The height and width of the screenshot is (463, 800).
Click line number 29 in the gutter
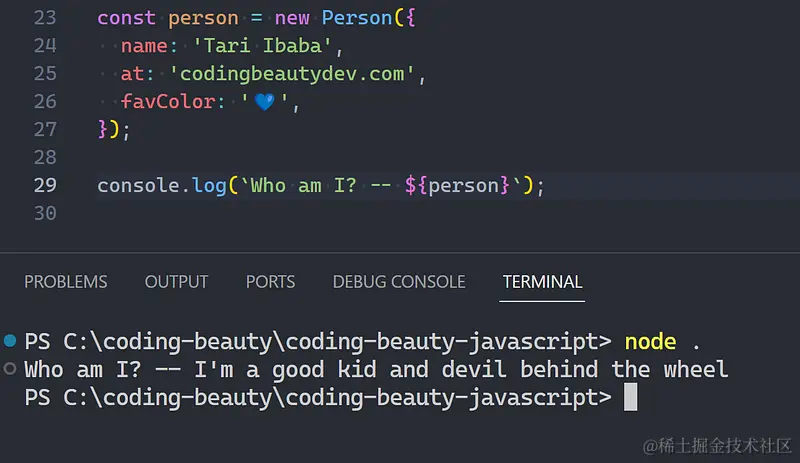[x=45, y=185]
